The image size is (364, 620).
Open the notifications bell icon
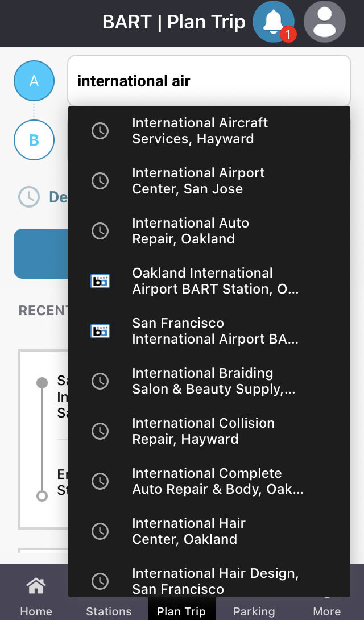[x=274, y=22]
